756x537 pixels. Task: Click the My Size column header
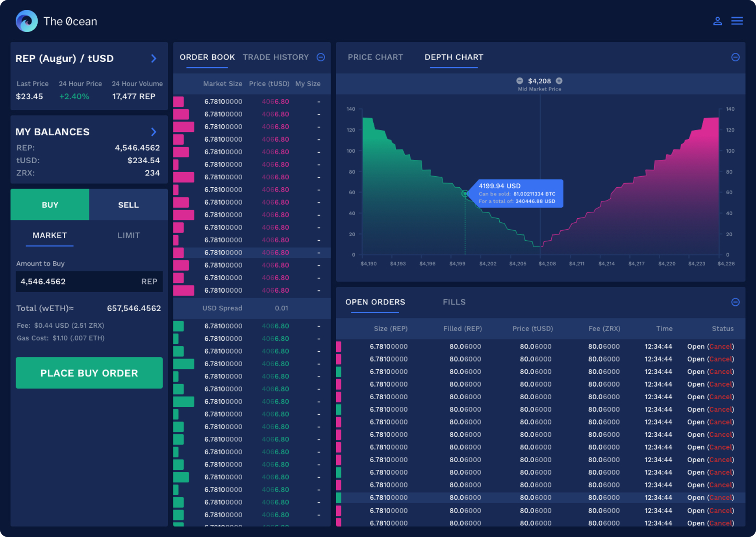308,84
